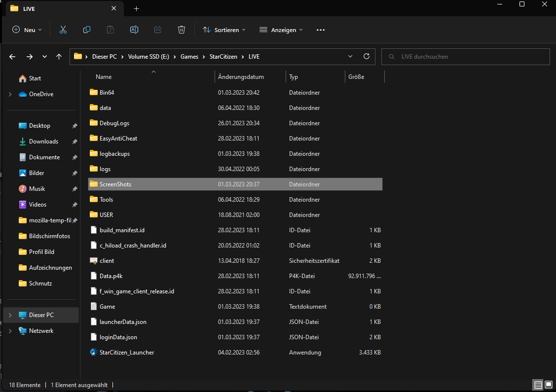Viewport: 556px width, 392px height.
Task: Expand the Netzwerk tree node
Action: tap(10, 331)
